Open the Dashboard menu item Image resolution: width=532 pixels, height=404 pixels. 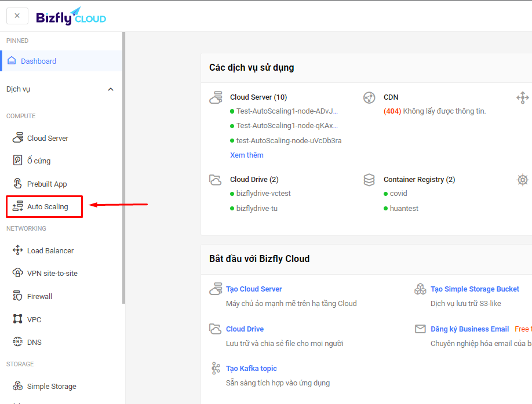point(61,61)
